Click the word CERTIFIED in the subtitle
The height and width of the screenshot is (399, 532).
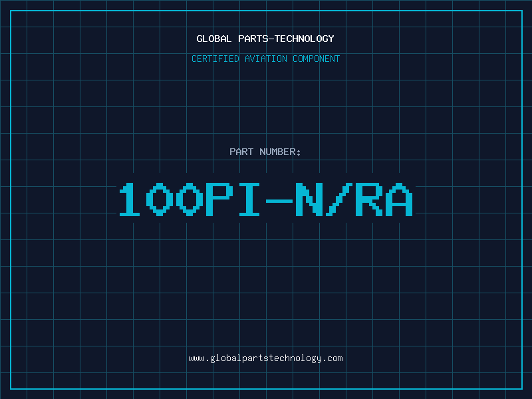[216, 59]
